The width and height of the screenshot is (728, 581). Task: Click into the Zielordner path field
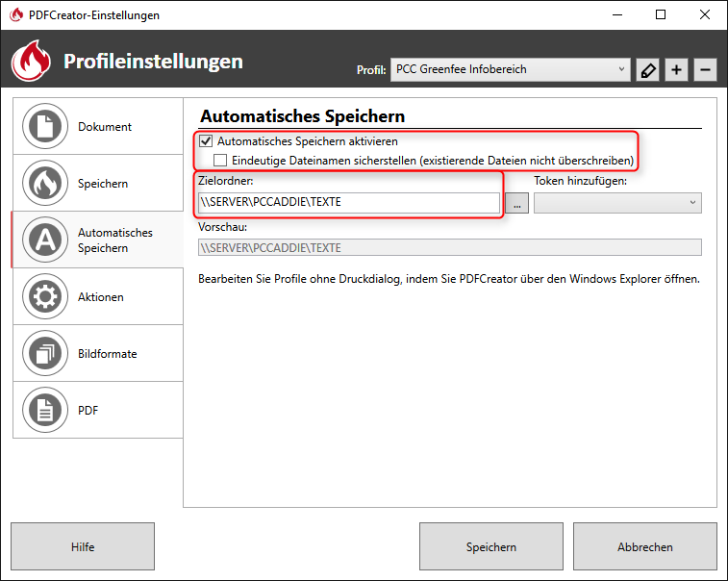tap(348, 203)
